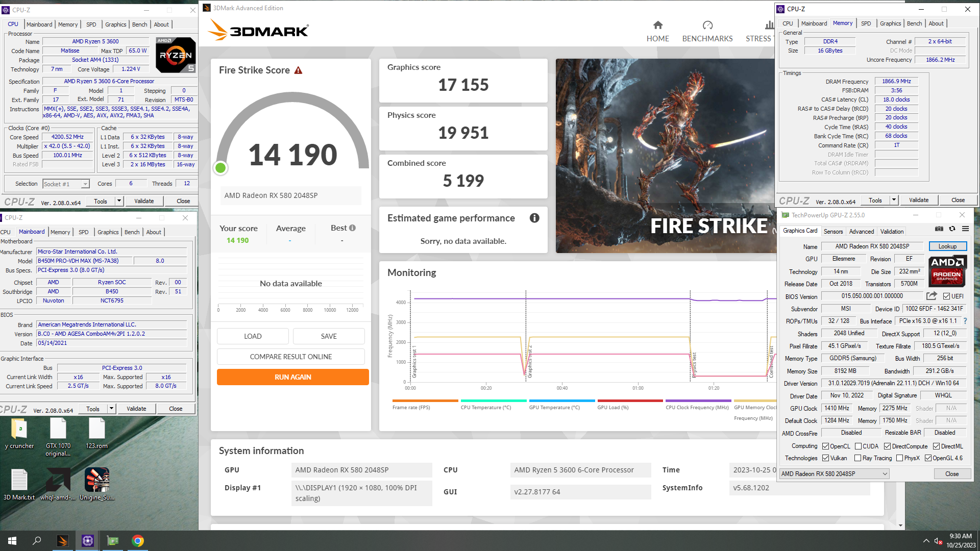The width and height of the screenshot is (980, 551).
Task: Click the Fire Strike preview image
Action: click(665, 156)
